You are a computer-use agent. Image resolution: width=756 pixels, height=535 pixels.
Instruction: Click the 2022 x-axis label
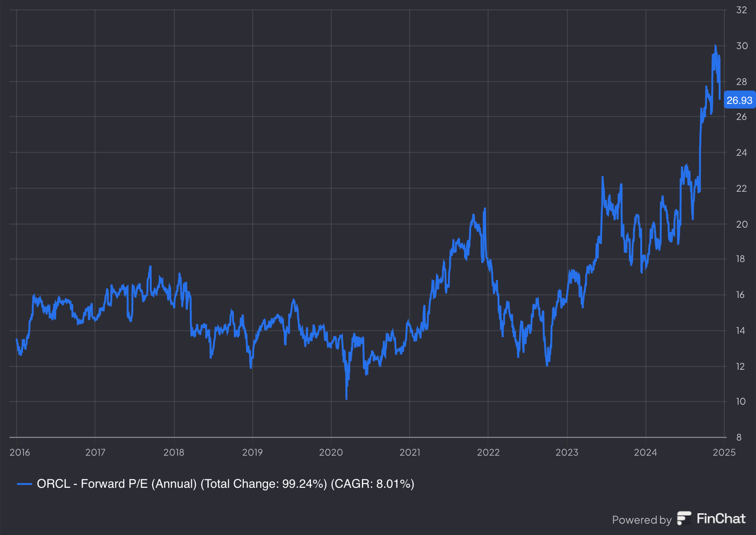[x=488, y=452]
